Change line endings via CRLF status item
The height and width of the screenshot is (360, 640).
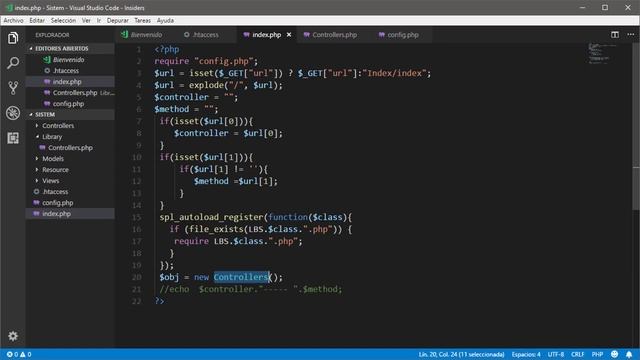click(578, 354)
